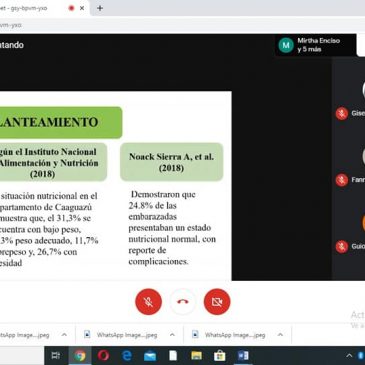Click the file icon of third WhatsApp download
Screen dimensions: 365x365
point(195,334)
